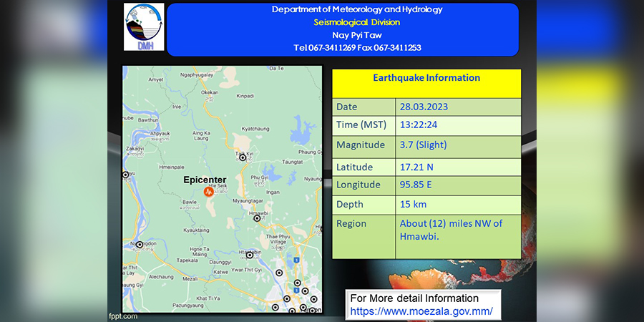Select the magnitude value 3.7 (Slight)

pos(423,145)
